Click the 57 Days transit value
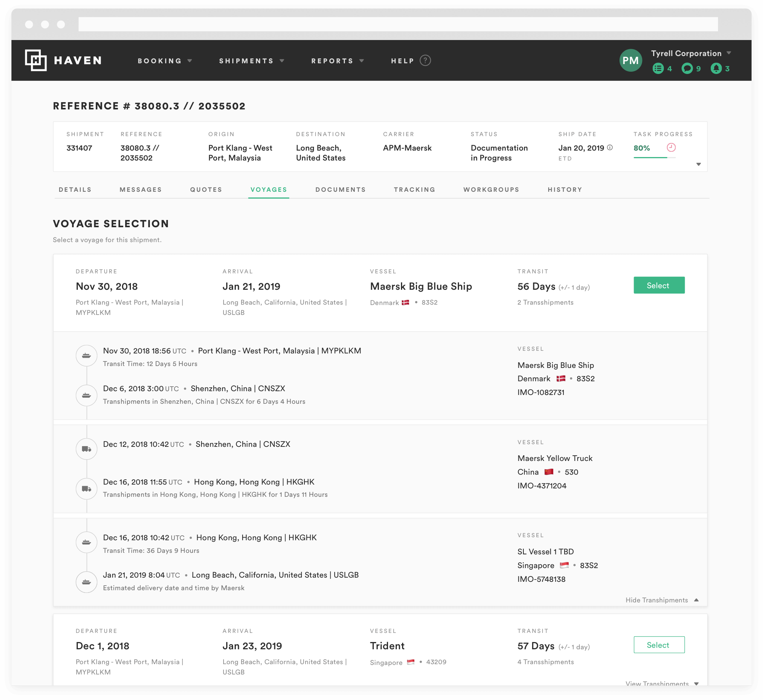 (536, 646)
